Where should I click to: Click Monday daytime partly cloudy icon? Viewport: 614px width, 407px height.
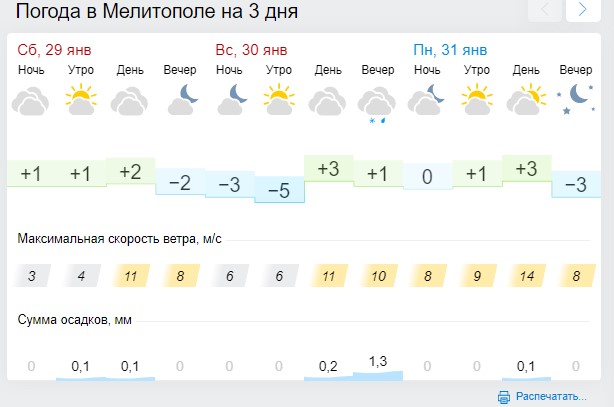[x=526, y=100]
